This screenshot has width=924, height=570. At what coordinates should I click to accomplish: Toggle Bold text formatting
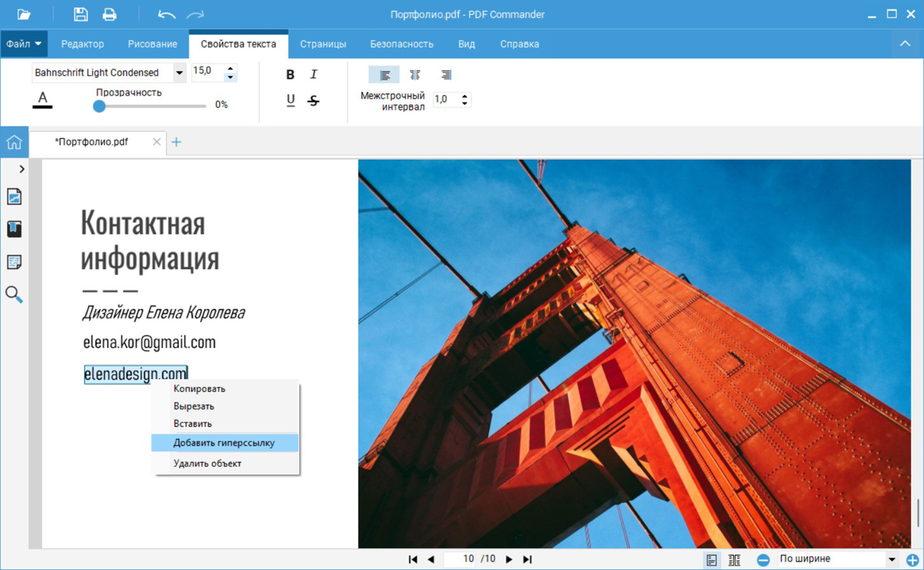[290, 75]
